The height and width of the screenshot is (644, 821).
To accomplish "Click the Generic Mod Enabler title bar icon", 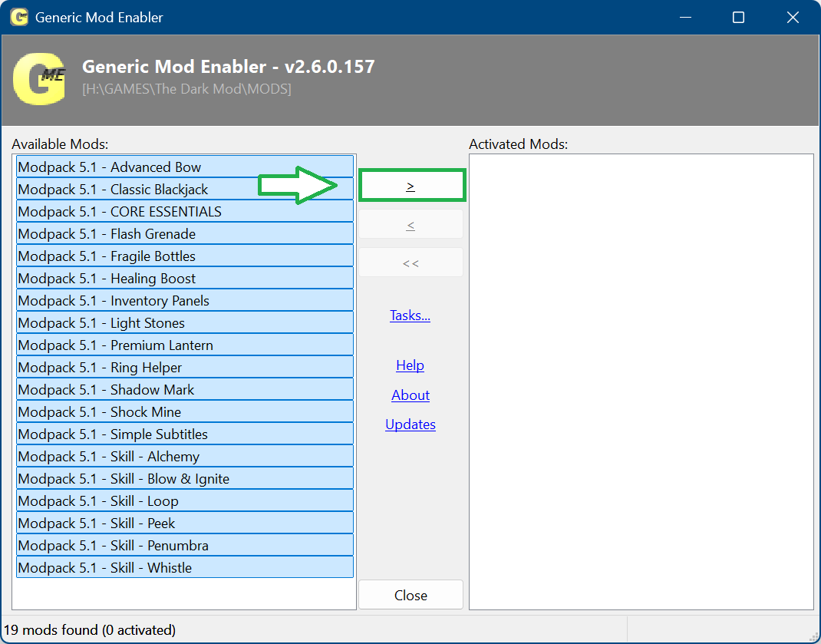I will click(19, 17).
